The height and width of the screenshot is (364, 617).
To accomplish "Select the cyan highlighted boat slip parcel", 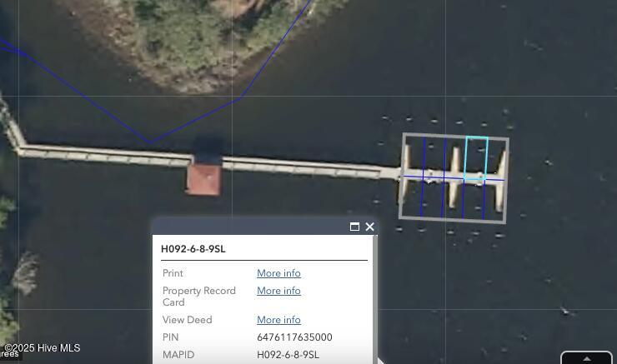I will coord(475,157).
